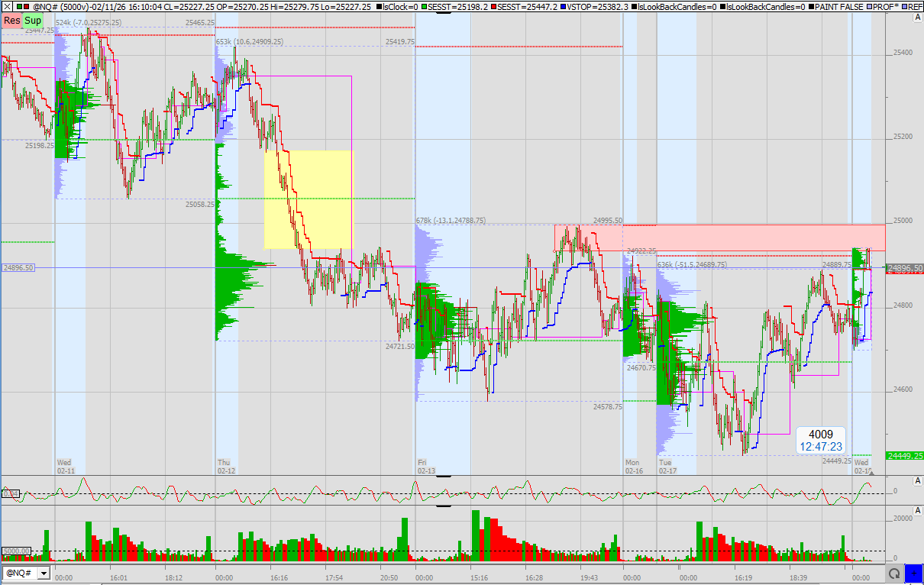Toggle the Res resistance button
This screenshot has height=585, width=924.
coord(11,21)
